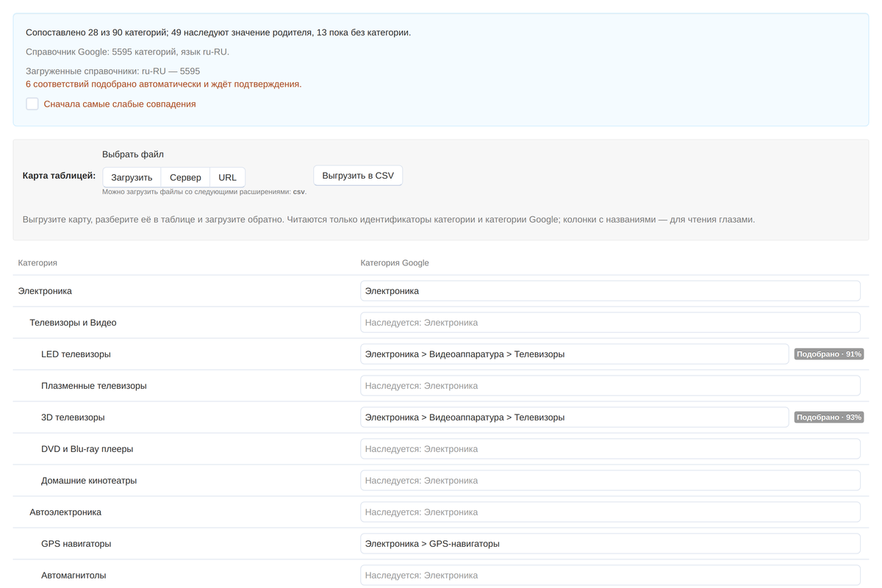Select the URL file source tab
The width and height of the screenshot is (882, 588).
click(227, 177)
